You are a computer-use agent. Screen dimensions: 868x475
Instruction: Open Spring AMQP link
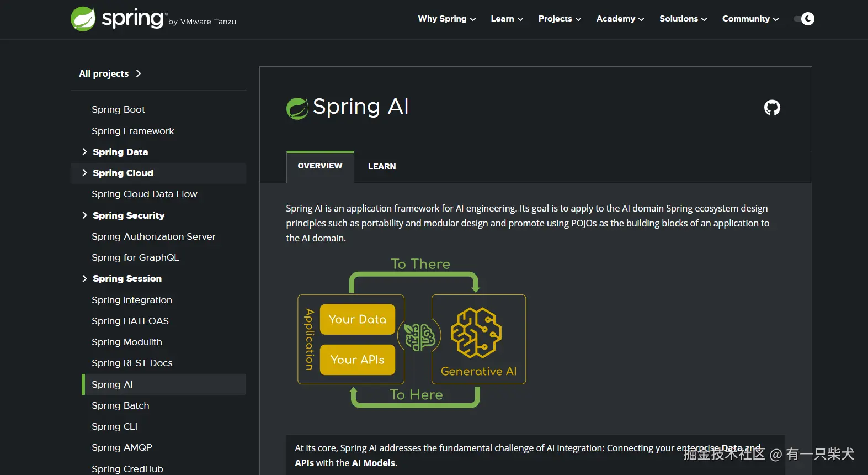122,447
